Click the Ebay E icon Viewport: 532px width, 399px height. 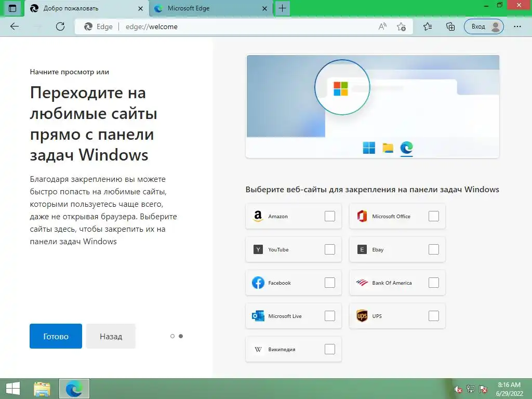362,250
